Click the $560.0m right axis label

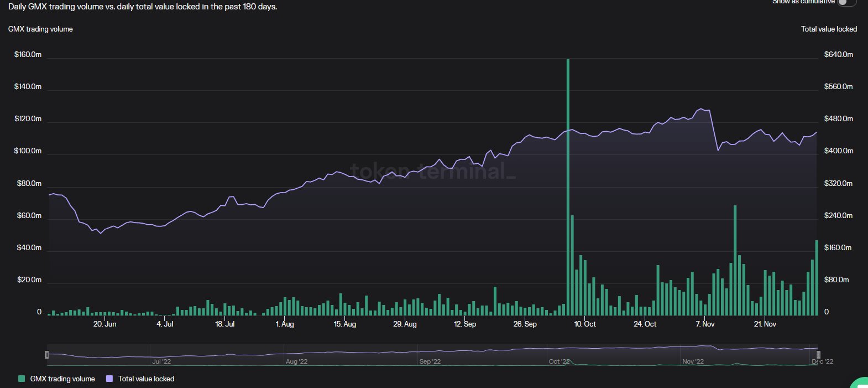pyautogui.click(x=838, y=86)
